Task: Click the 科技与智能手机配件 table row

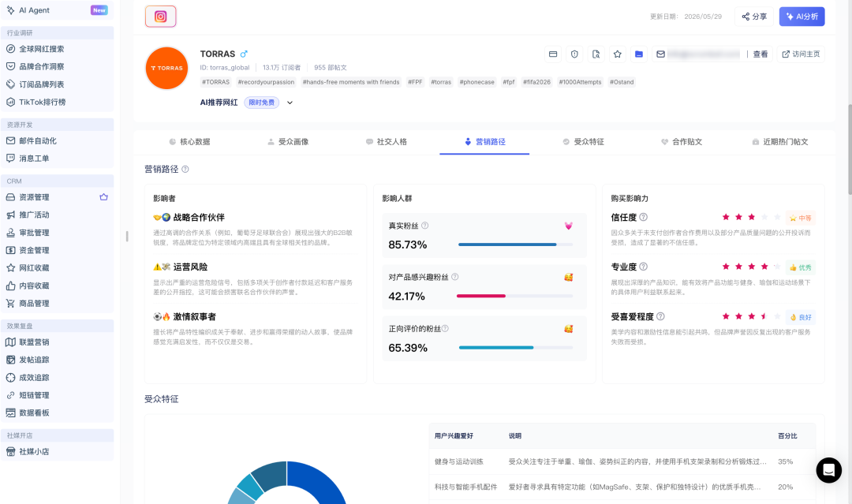Action: tap(622, 487)
